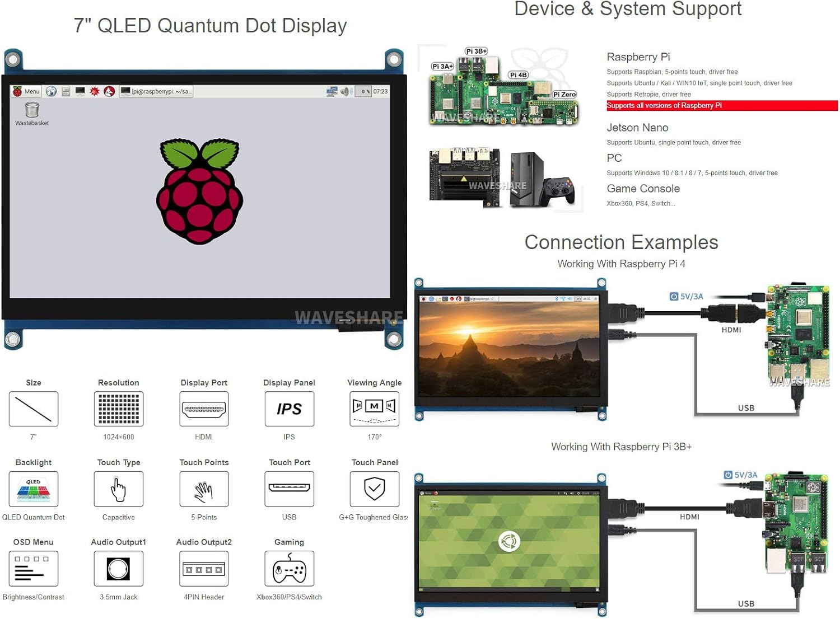Click 'Supports Raspbian, 5-points touch, driver free'
Image resolution: width=840 pixels, height=619 pixels.
[x=672, y=72]
